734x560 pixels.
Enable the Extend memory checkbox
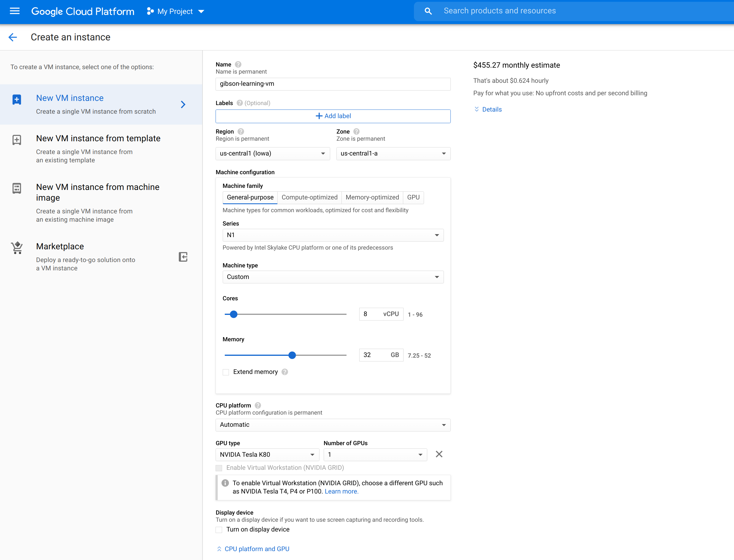(226, 372)
